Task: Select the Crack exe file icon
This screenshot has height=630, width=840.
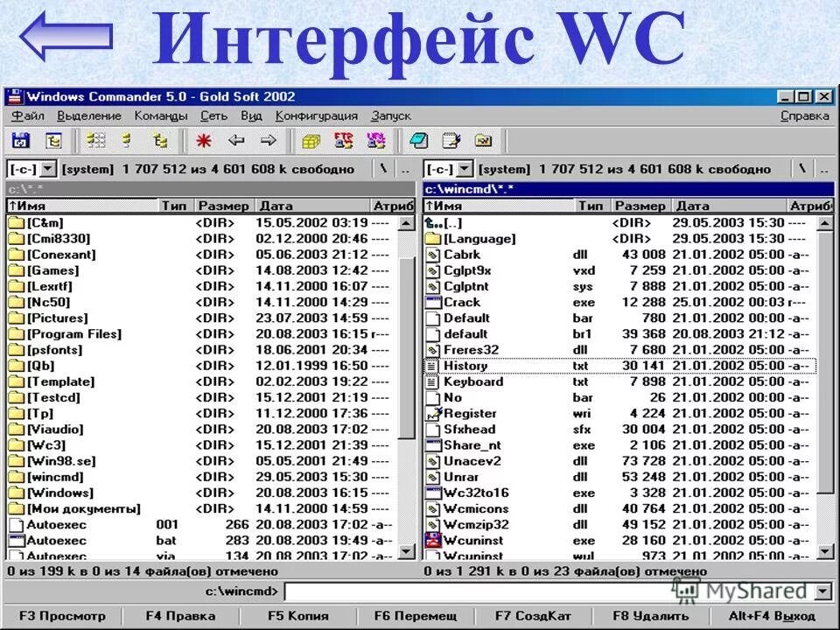Action: 433,302
